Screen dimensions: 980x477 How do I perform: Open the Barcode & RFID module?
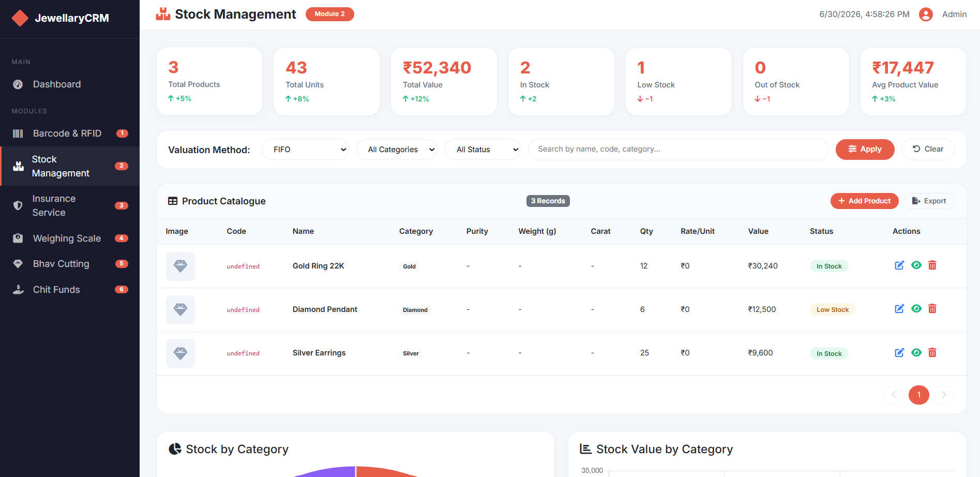(70, 133)
